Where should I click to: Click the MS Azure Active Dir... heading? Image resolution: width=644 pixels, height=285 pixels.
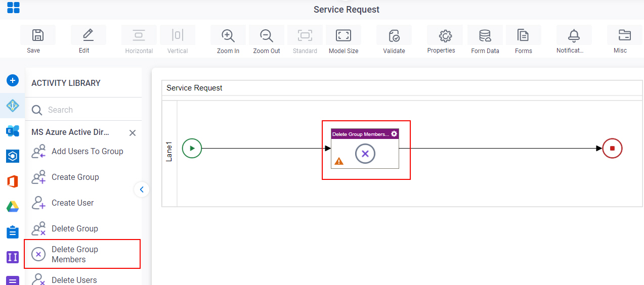[70, 132]
